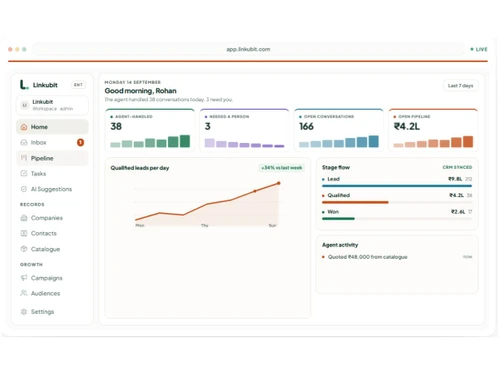Click the 'Qualified leads per day' title
Viewport: 500px width, 375px height.
[140, 168]
